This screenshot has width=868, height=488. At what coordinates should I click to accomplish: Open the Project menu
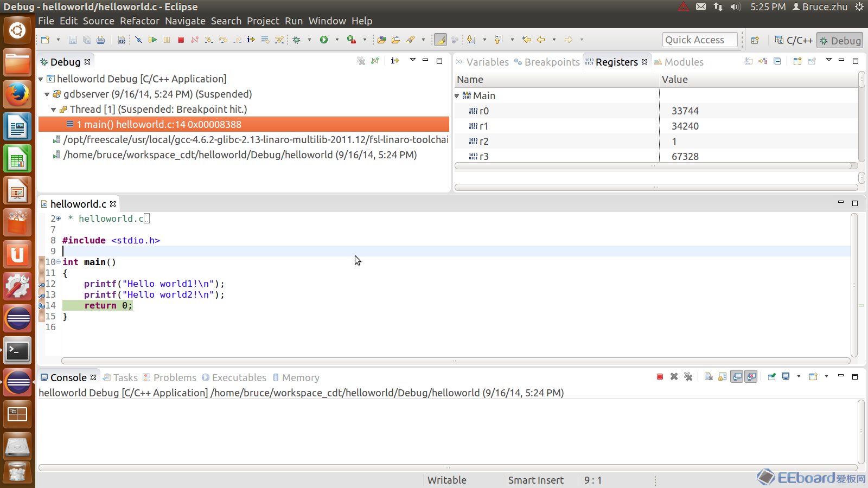(263, 21)
